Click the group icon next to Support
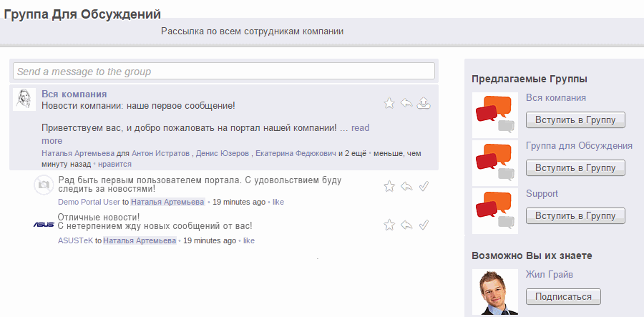This screenshot has height=317, width=644. 495,211
